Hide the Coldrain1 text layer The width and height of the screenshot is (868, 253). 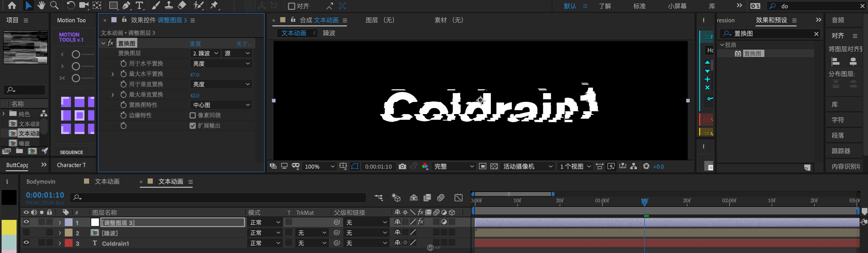[x=26, y=243]
